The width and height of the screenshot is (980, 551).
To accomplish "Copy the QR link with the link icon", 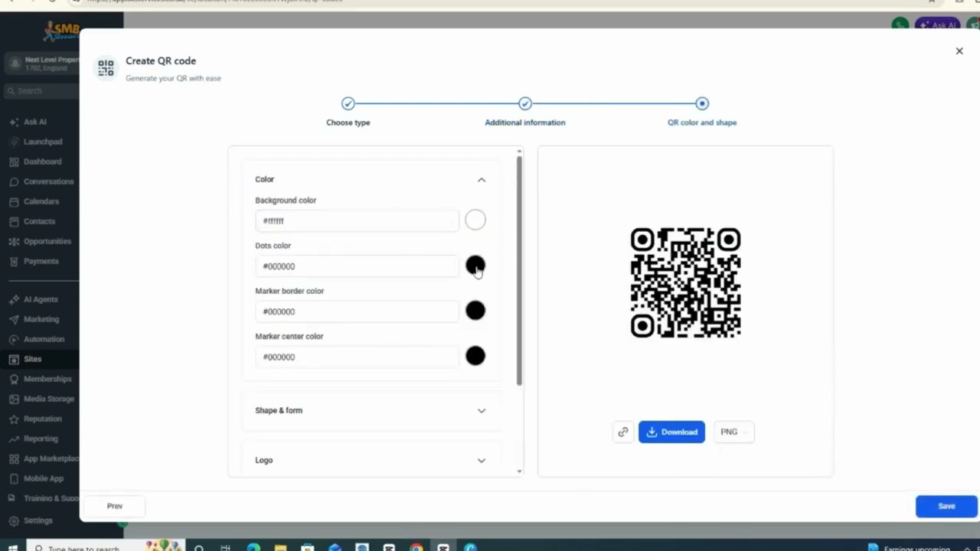I will [x=623, y=432].
